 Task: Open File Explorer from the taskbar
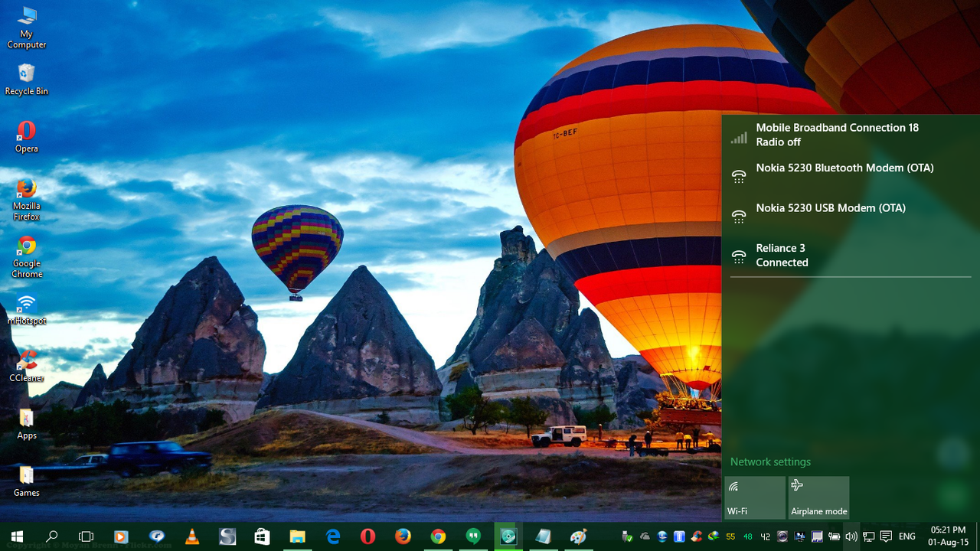(x=297, y=536)
